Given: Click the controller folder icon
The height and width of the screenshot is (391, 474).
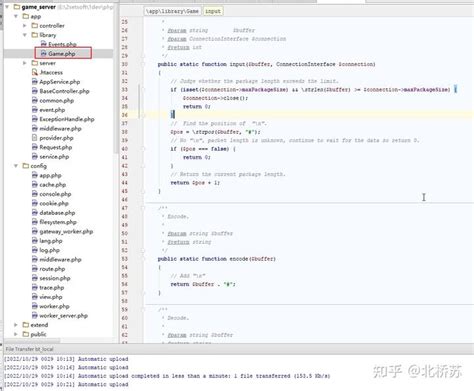Looking at the screenshot, I should pos(35,25).
